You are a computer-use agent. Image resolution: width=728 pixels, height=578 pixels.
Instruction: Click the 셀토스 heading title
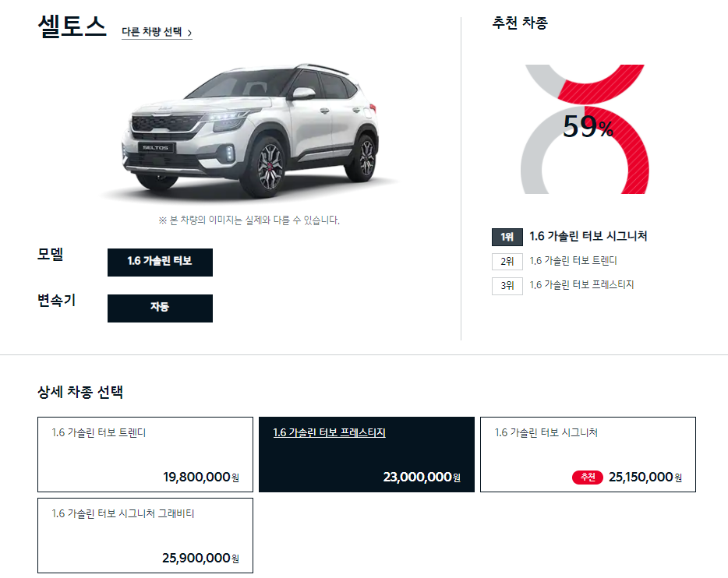(x=72, y=26)
